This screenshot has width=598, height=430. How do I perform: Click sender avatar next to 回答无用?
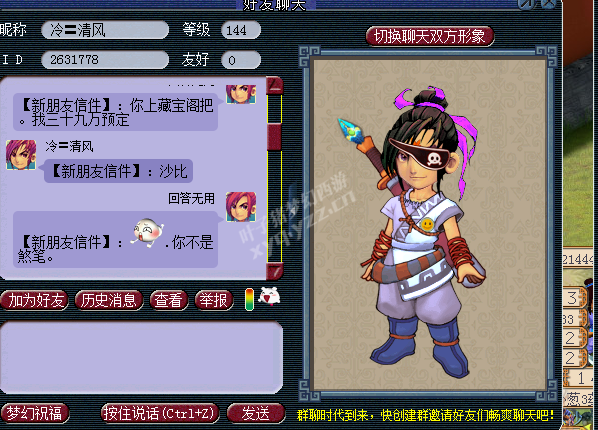[x=241, y=207]
